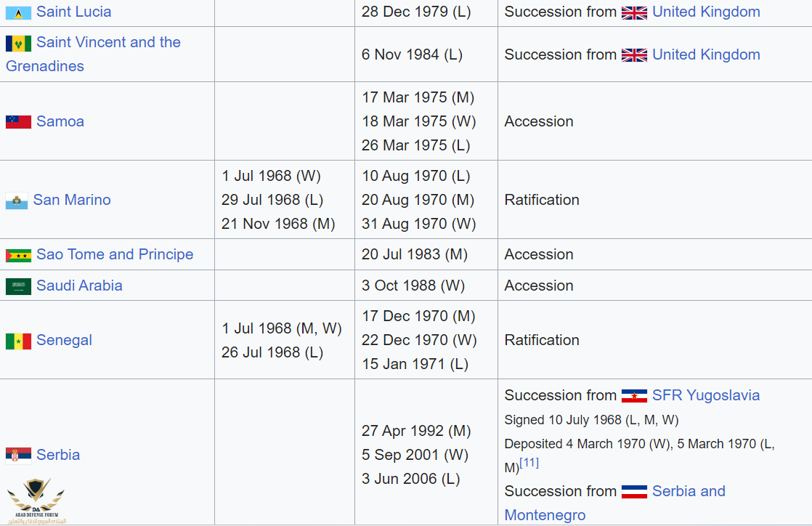The width and height of the screenshot is (812, 526).
Task: Click the Senegal flag icon
Action: [x=18, y=341]
